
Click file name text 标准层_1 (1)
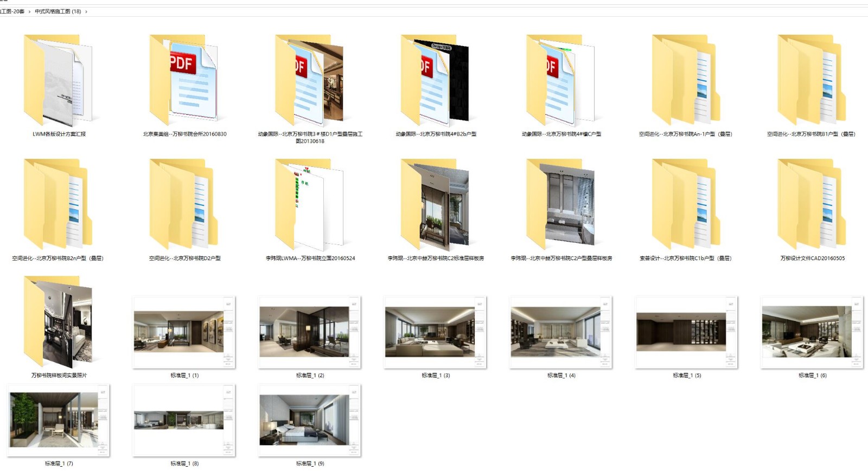coord(184,375)
